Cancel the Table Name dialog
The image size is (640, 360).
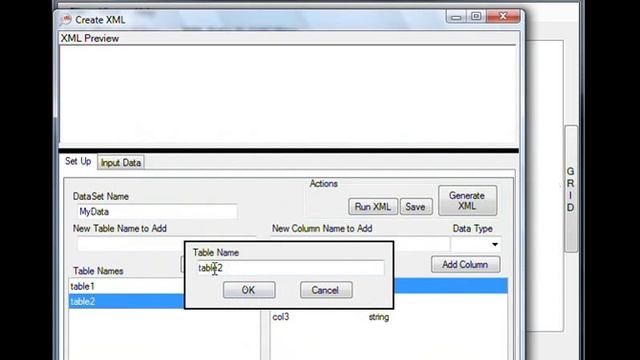[326, 290]
